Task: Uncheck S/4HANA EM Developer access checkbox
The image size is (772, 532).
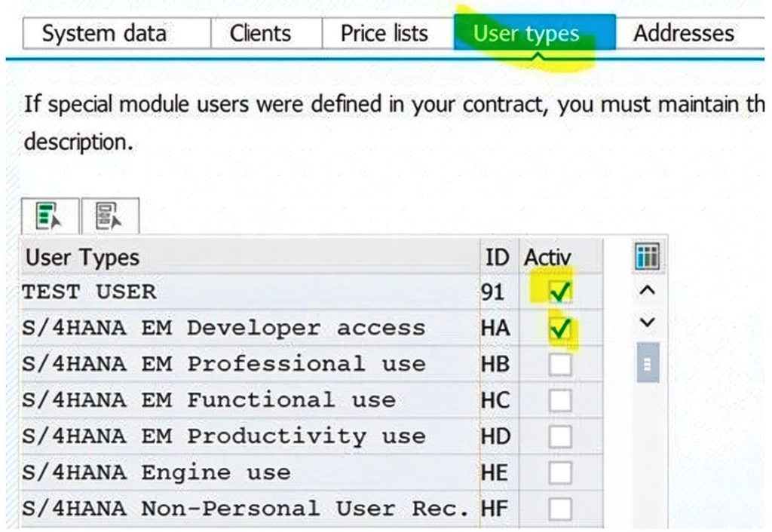Action: 560,329
